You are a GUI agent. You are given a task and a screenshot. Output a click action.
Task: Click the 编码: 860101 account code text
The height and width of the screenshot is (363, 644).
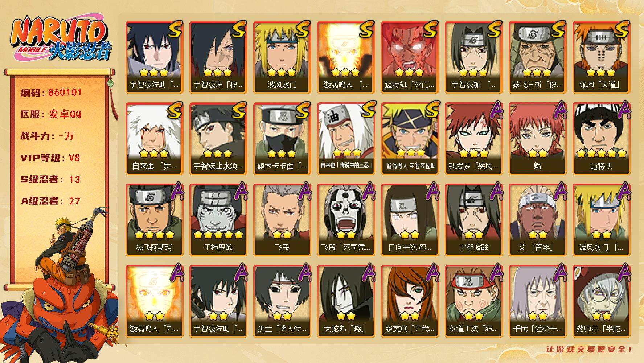click(51, 93)
